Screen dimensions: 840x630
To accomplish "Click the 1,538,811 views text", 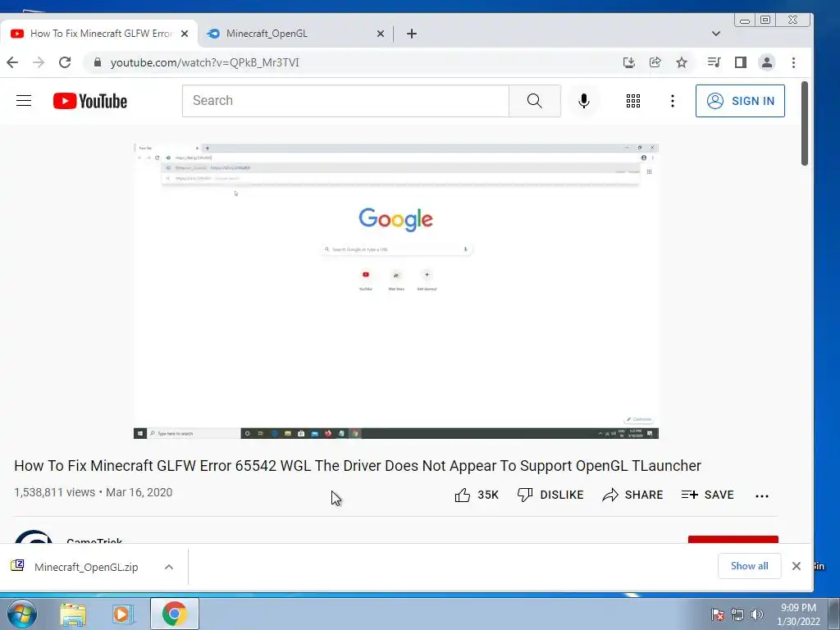I will (x=55, y=492).
